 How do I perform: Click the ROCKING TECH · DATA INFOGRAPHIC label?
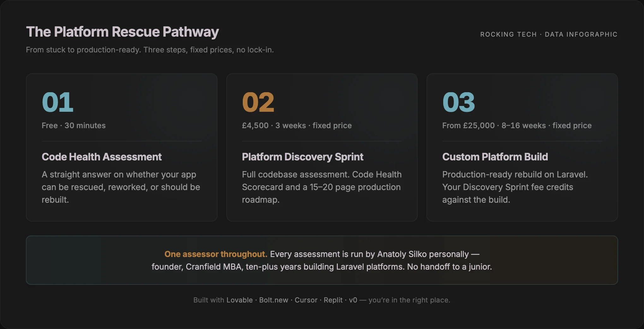coord(549,34)
